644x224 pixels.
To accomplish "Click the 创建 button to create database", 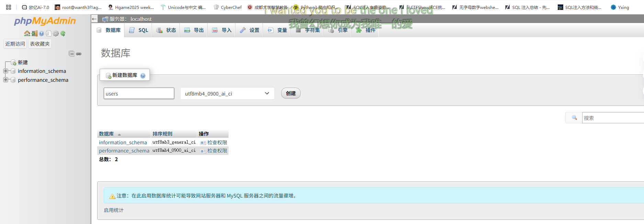I will click(x=291, y=93).
